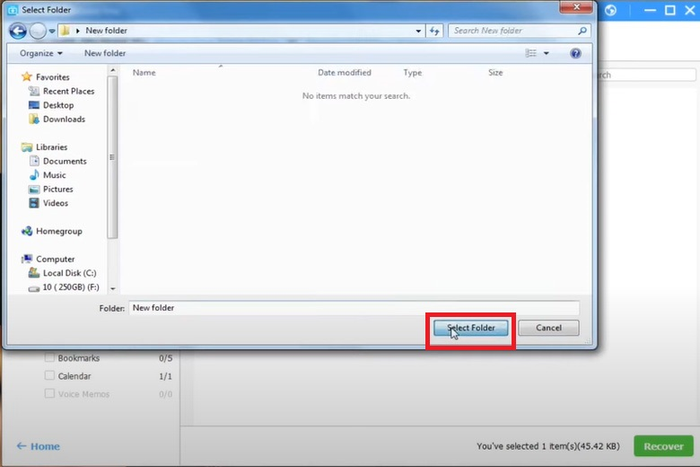Click the Folder name input field
Screen dimensions: 700x467
pyautogui.click(x=353, y=308)
